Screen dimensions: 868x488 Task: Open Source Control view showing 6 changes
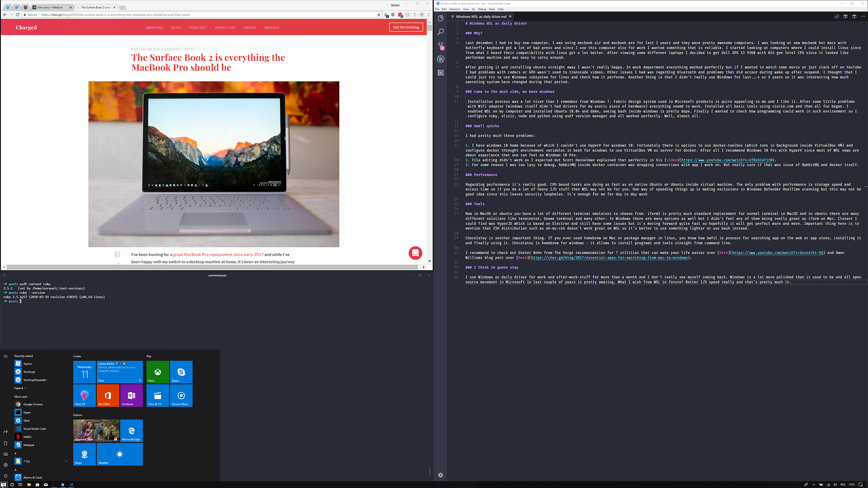coord(441,45)
